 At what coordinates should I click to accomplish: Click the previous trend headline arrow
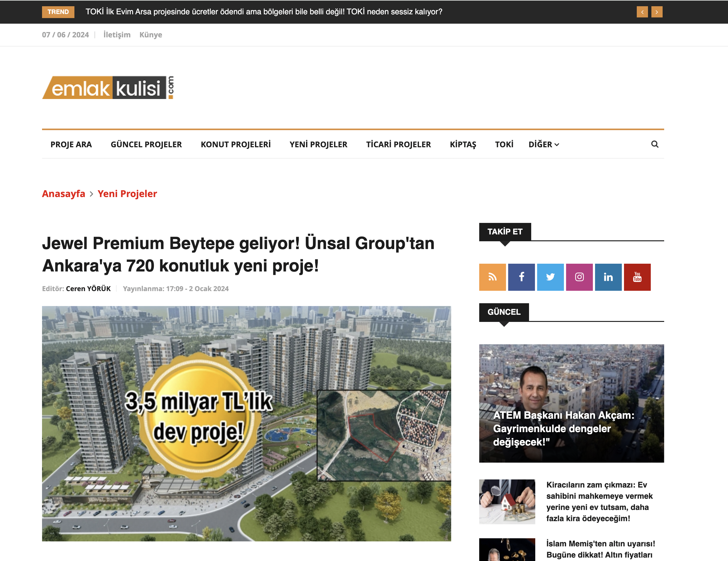click(x=642, y=12)
